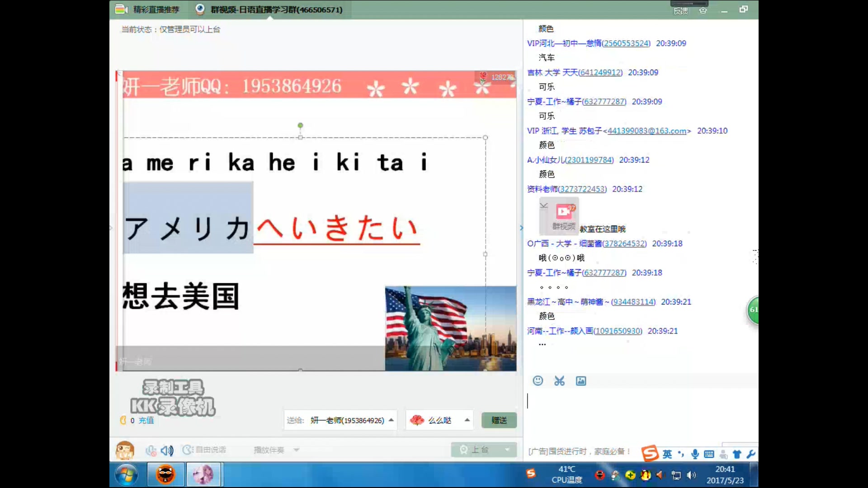The image size is (868, 488).
Task: Open the Sogou toolbox wrench icon
Action: coord(751,454)
